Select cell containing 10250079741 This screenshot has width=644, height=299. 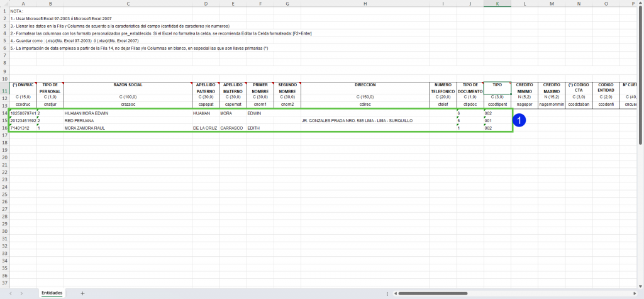[23, 113]
